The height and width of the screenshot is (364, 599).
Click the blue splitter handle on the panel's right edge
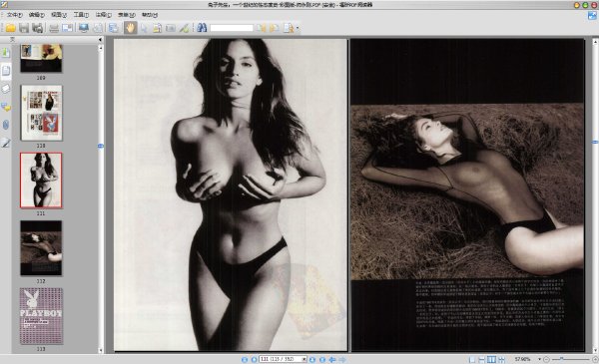[101, 146]
